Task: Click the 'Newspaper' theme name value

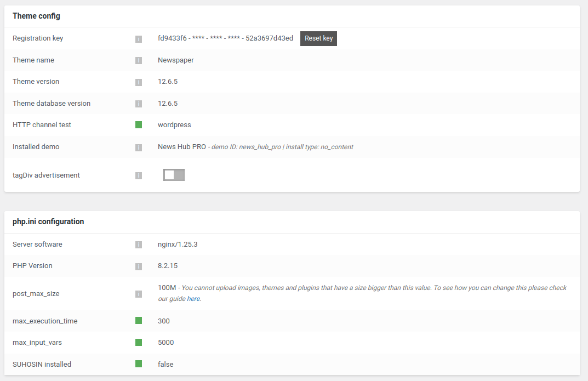Action: (176, 60)
